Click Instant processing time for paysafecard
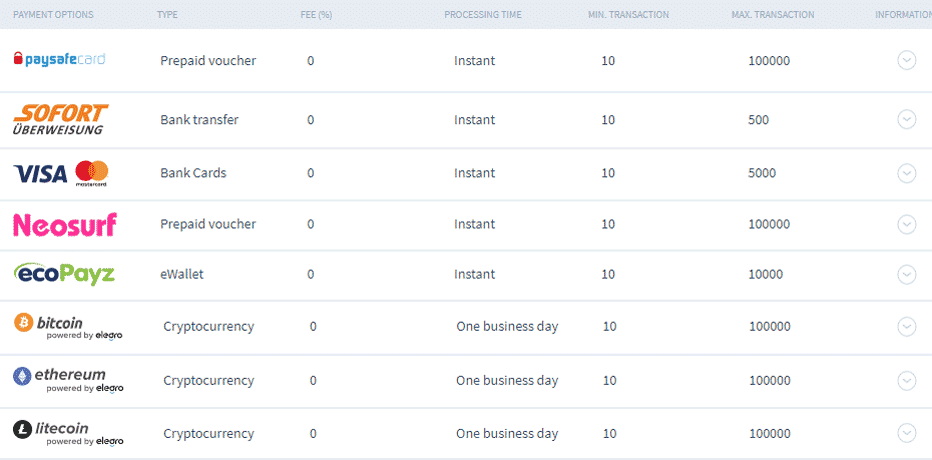The height and width of the screenshot is (460, 932). (x=474, y=61)
